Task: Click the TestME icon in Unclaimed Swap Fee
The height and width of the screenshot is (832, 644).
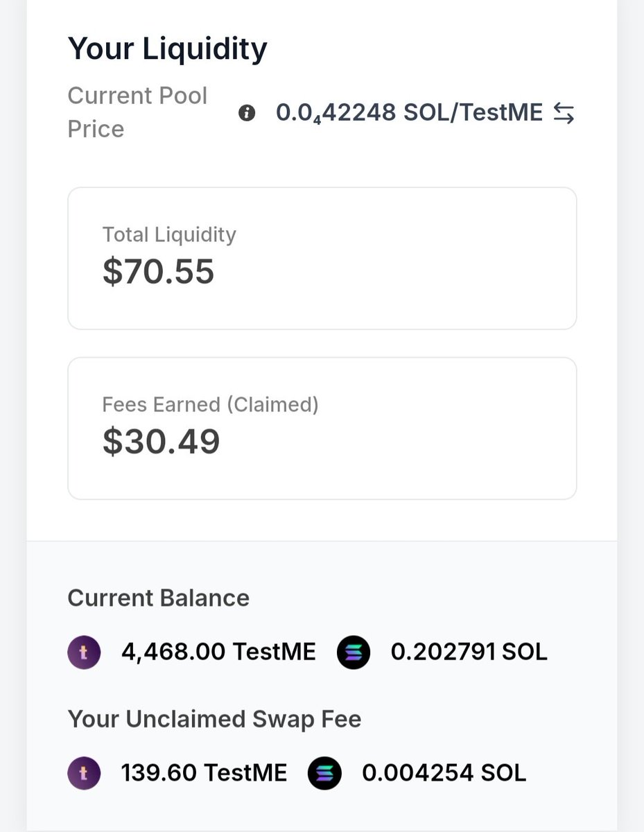Action: 84,774
